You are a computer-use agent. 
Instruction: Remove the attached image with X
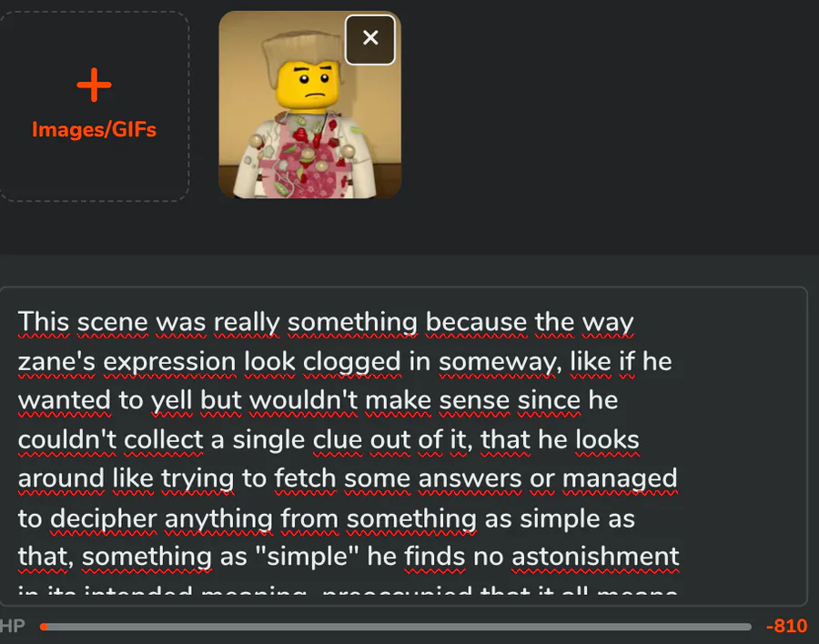point(370,38)
